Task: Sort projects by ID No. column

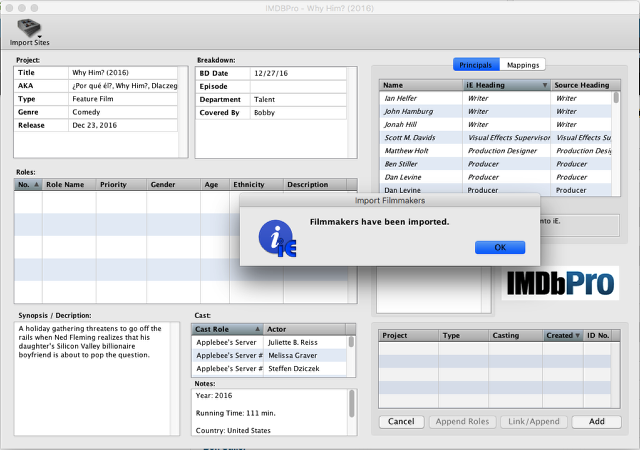Action: click(597, 335)
